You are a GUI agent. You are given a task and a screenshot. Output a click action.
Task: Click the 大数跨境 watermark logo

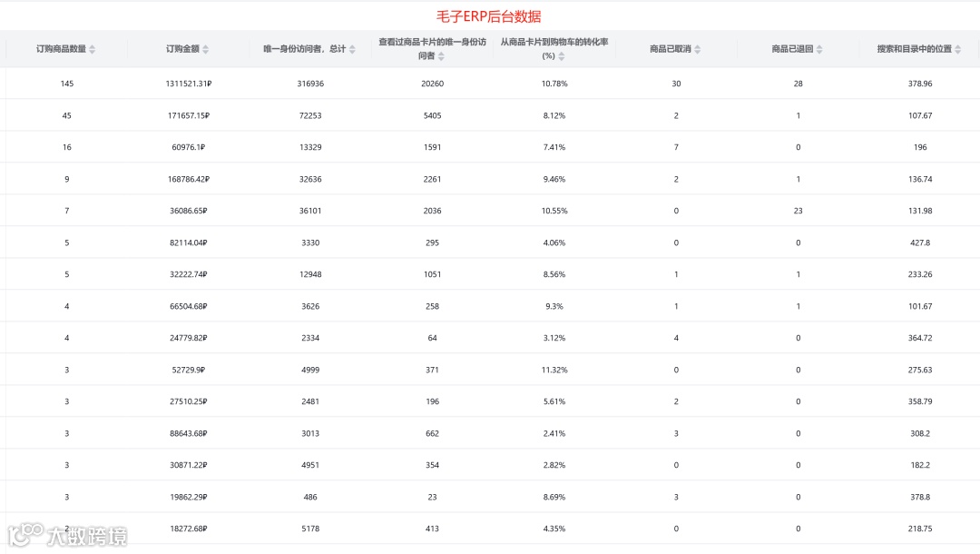point(67,535)
